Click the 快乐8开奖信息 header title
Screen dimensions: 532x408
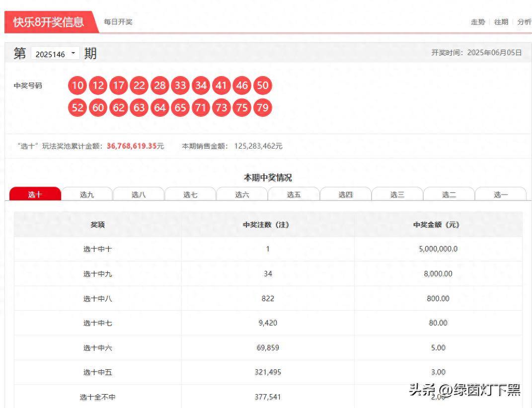pos(49,22)
